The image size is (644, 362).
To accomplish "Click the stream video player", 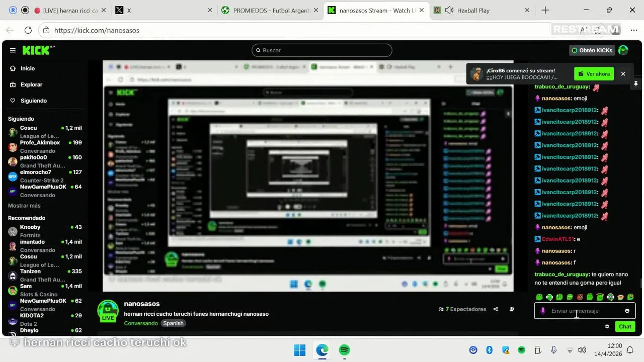I will (308, 176).
